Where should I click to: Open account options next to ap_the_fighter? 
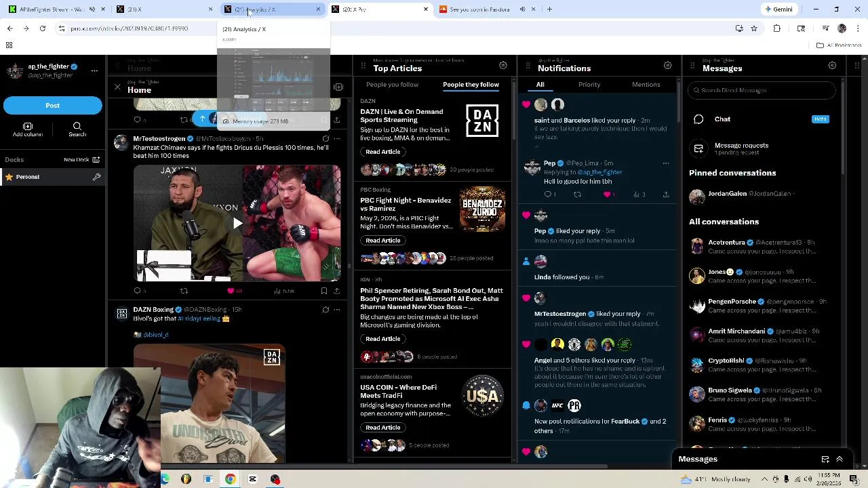(x=94, y=70)
